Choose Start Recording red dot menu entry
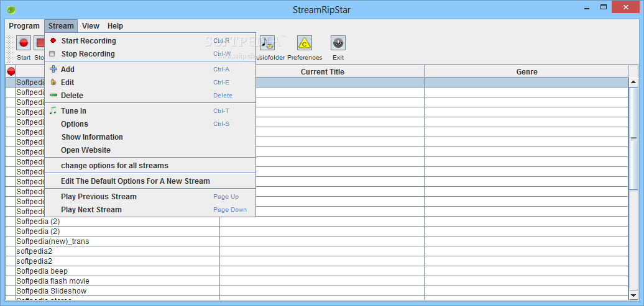This screenshot has width=644, height=306. click(x=150, y=40)
